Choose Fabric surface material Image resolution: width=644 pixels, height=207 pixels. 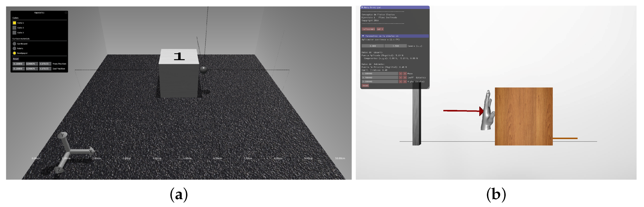pos(14,49)
